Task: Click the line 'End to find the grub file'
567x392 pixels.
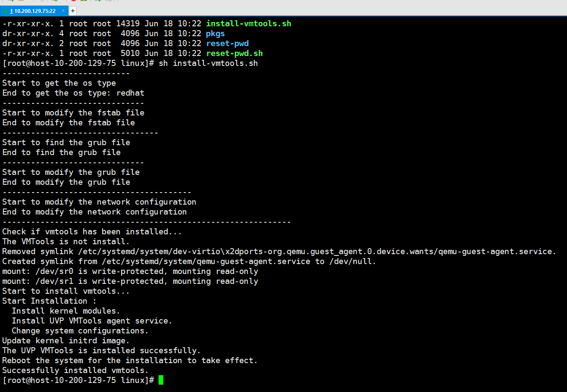Action: [x=61, y=152]
